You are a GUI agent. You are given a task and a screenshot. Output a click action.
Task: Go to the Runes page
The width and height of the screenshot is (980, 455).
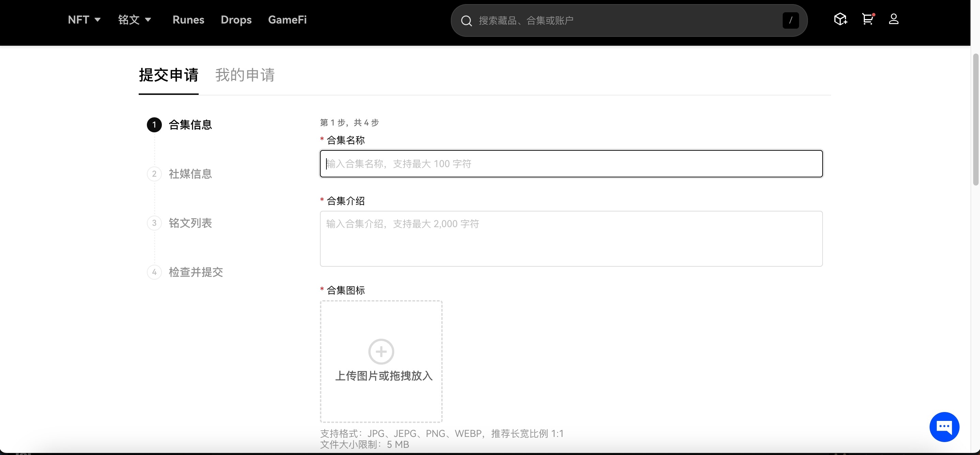[x=188, y=20]
